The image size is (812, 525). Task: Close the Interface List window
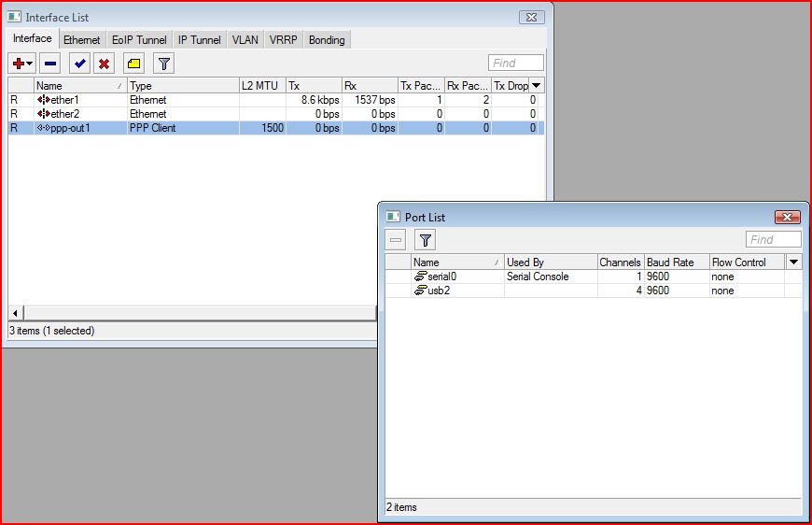point(531,17)
